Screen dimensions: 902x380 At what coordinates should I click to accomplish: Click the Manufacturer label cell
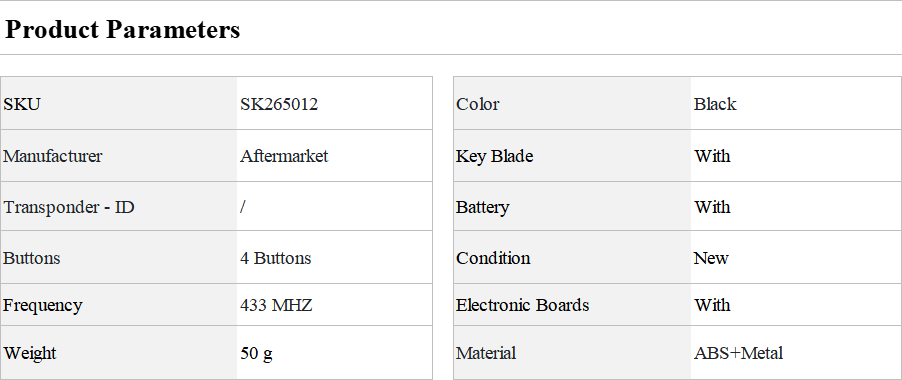[x=119, y=156]
